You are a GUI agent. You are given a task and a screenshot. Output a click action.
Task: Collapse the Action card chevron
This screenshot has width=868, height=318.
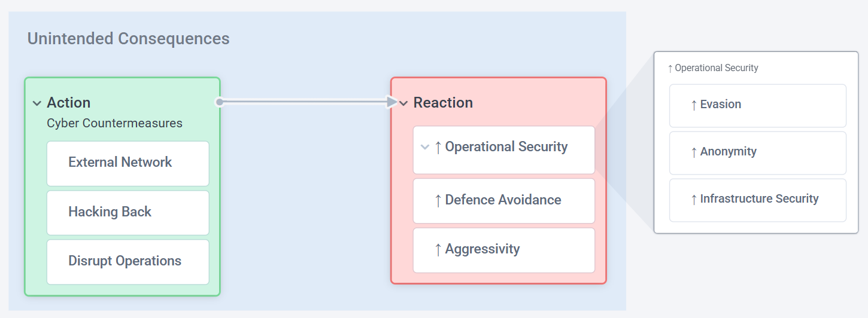pos(37,103)
